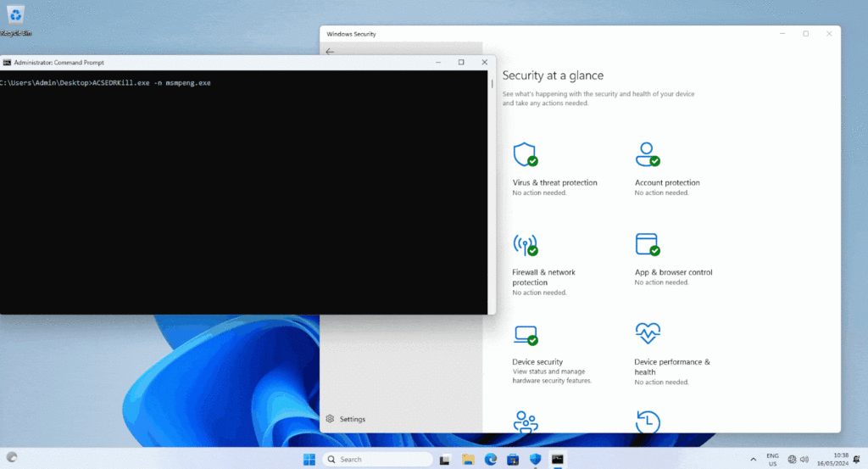Viewport: 868px width, 469px height.
Task: Click the taskbar Search box
Action: [x=375, y=459]
